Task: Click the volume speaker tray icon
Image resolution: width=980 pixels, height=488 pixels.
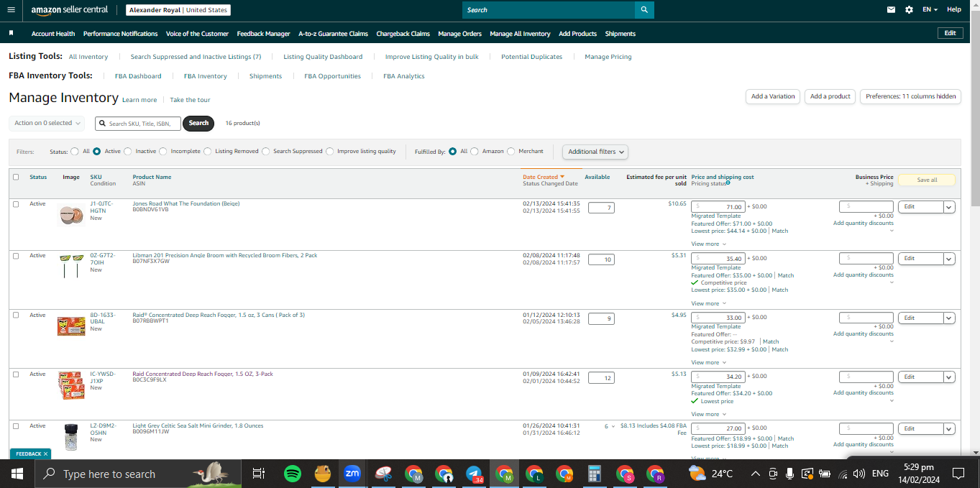Action: 858,474
